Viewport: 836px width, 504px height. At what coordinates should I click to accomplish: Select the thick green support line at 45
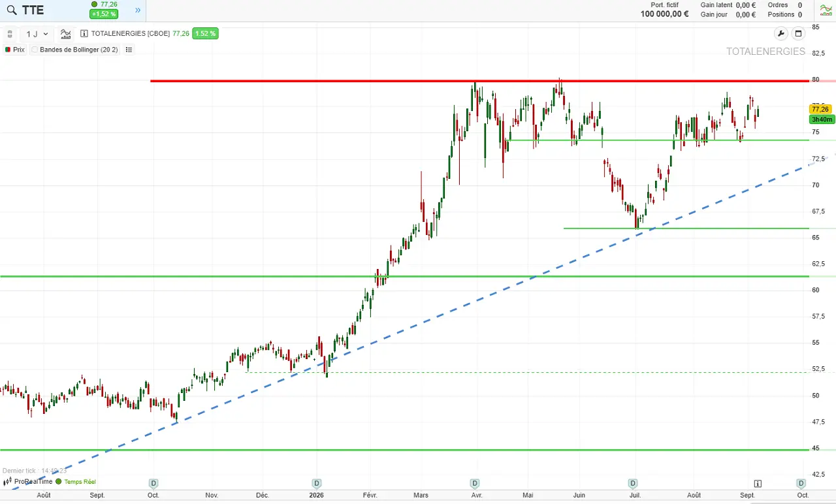pyautogui.click(x=405, y=450)
